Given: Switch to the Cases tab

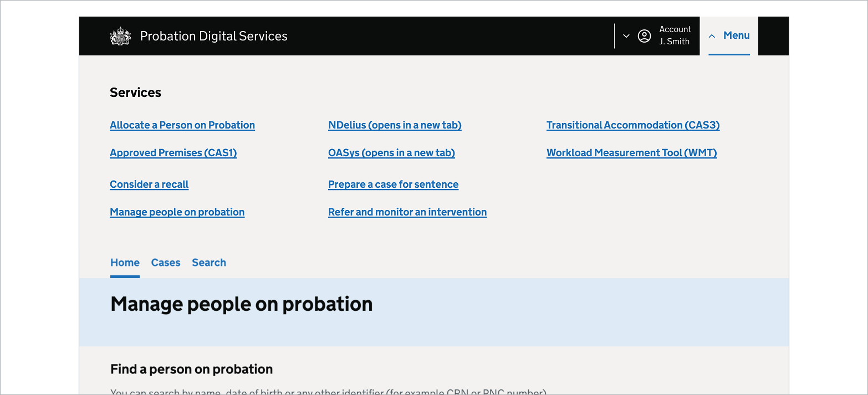Looking at the screenshot, I should point(165,262).
